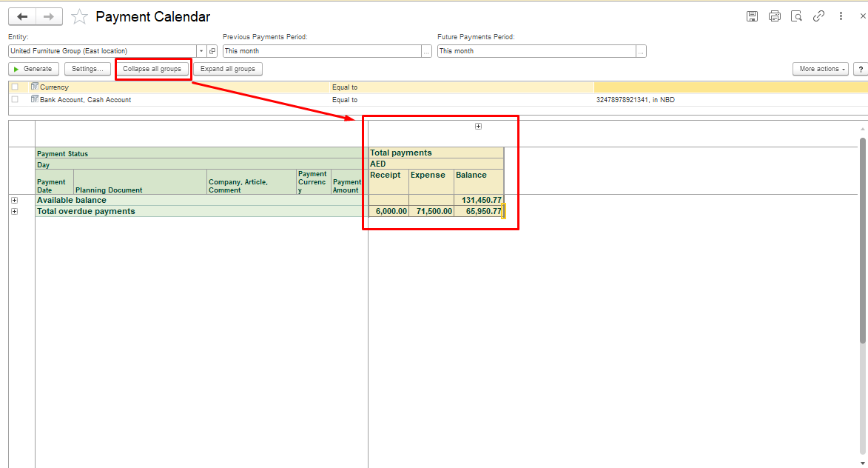868x468 pixels.
Task: Choose Previous Payments Period via ellipsis button
Action: click(426, 51)
